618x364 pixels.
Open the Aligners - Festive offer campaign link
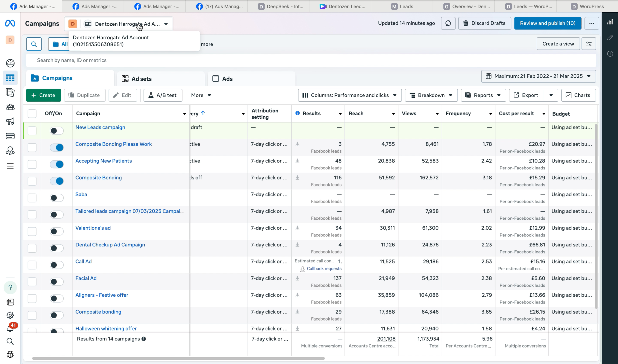point(102,295)
